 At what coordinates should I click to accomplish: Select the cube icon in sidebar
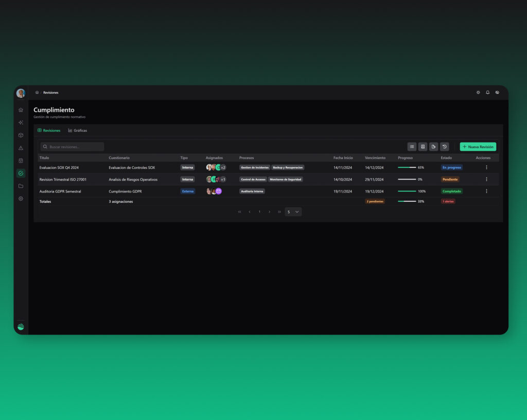tap(21, 135)
